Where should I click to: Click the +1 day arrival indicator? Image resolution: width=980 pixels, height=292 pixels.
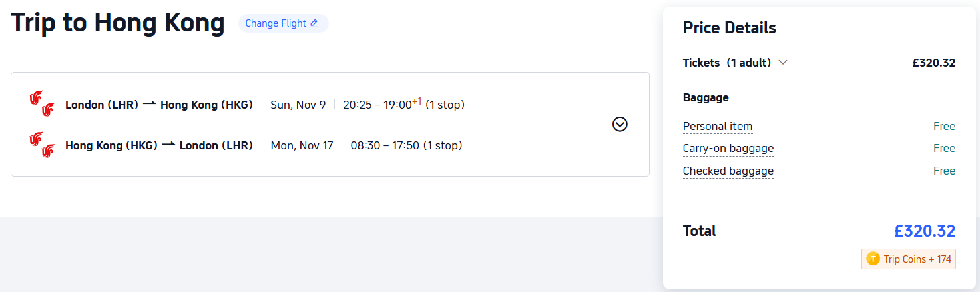[x=417, y=101]
